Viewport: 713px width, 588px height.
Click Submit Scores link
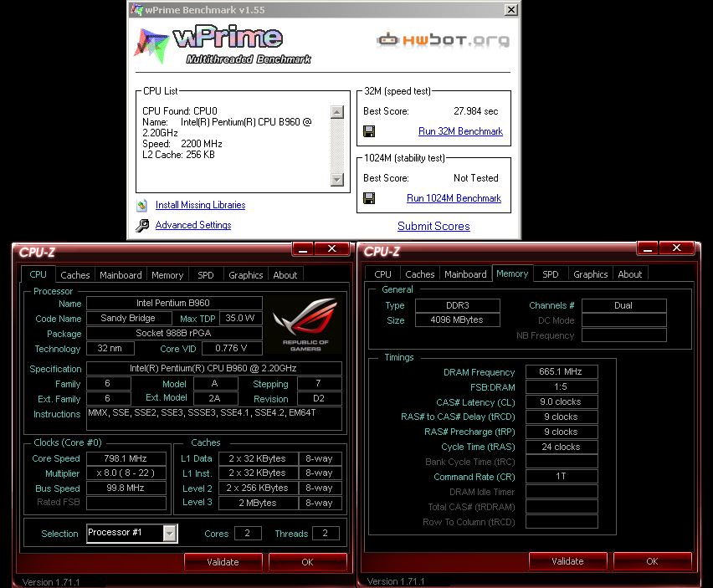(433, 227)
